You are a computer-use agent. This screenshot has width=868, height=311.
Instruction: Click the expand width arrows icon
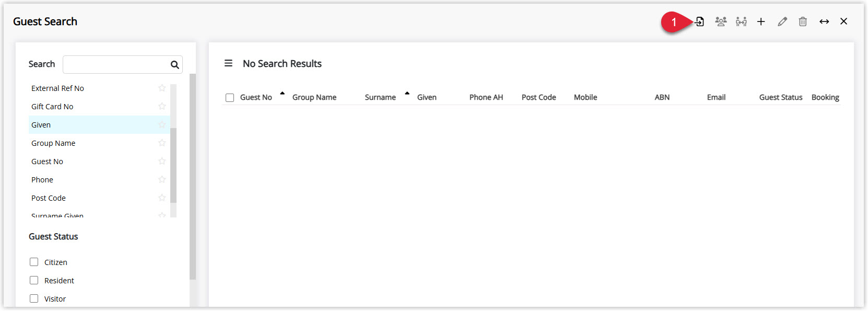[824, 21]
